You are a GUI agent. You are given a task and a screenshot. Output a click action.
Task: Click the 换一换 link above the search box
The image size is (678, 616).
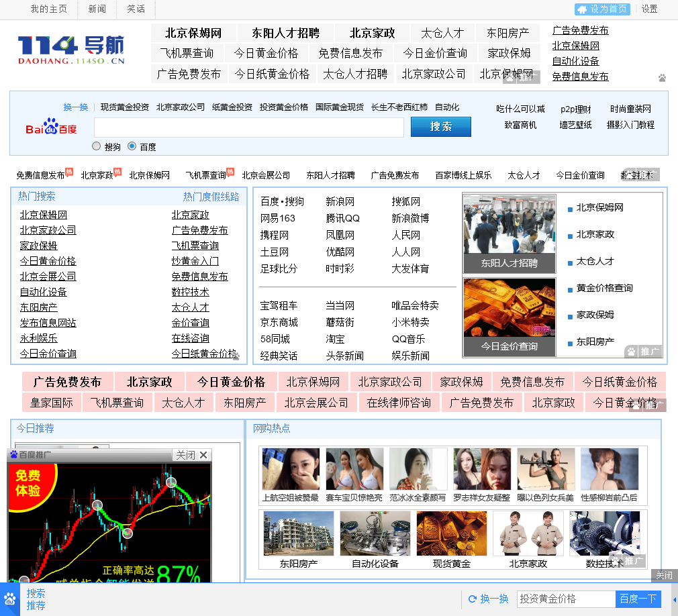pyautogui.click(x=76, y=107)
